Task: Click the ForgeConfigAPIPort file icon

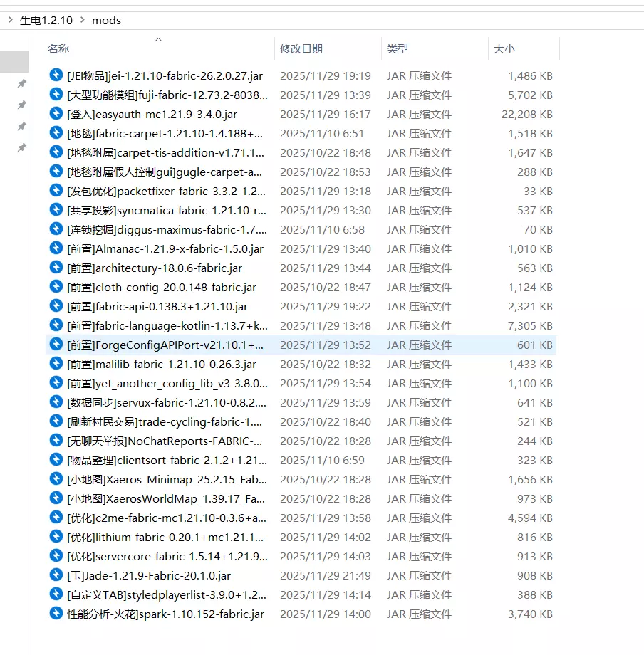Action: [56, 344]
